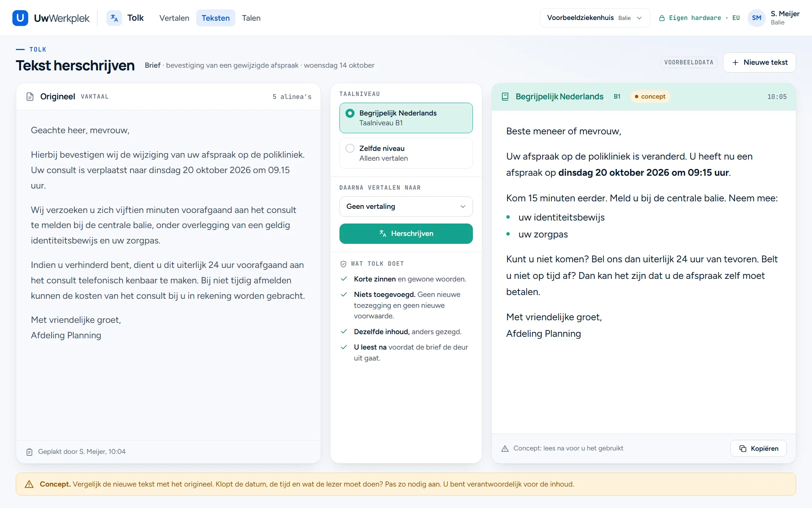Click the warning icon in the yellow Concept banner
Image resolution: width=812 pixels, height=508 pixels.
pyautogui.click(x=29, y=484)
